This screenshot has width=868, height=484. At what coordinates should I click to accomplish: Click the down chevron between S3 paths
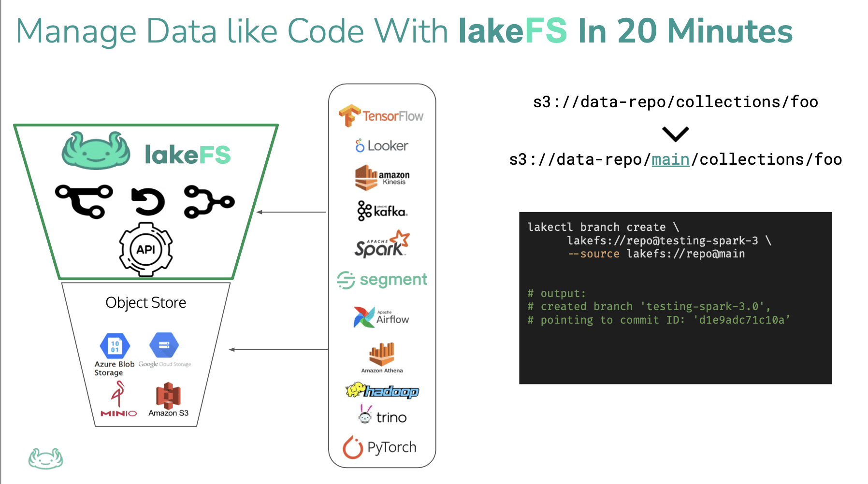click(x=675, y=133)
